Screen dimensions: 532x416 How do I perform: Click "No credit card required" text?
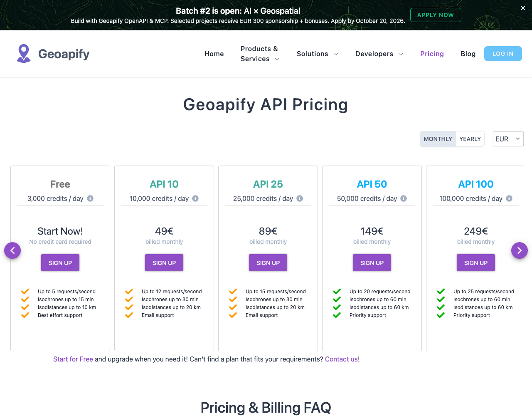coord(60,242)
